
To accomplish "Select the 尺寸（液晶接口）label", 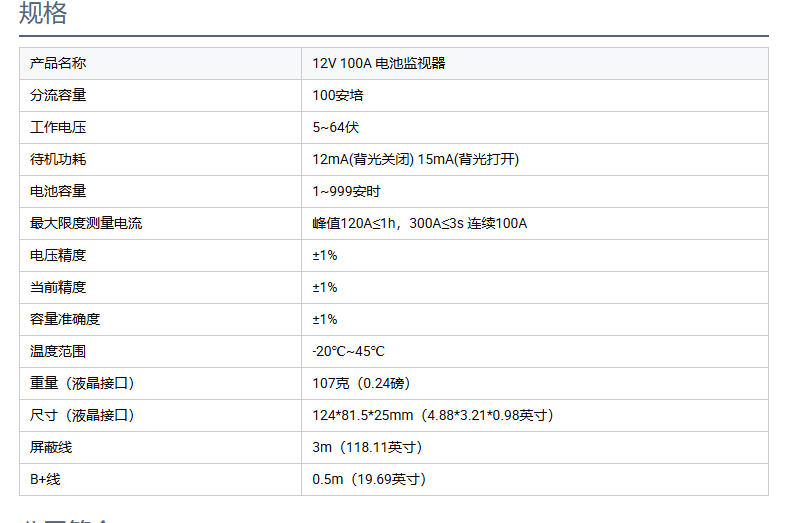I will (x=82, y=415).
